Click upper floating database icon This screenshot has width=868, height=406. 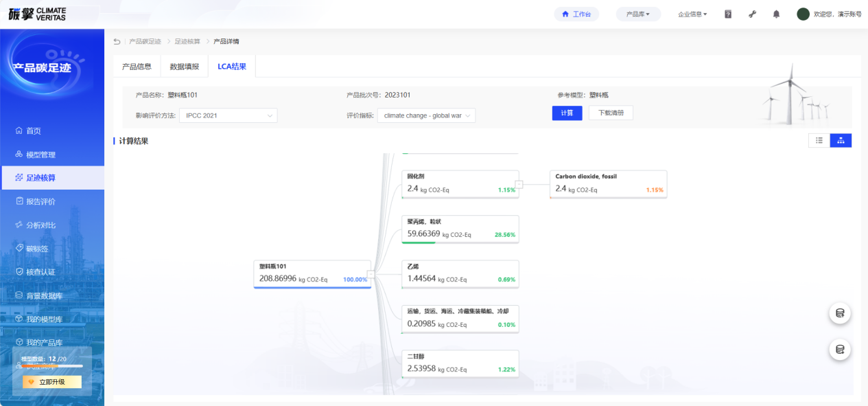click(840, 313)
